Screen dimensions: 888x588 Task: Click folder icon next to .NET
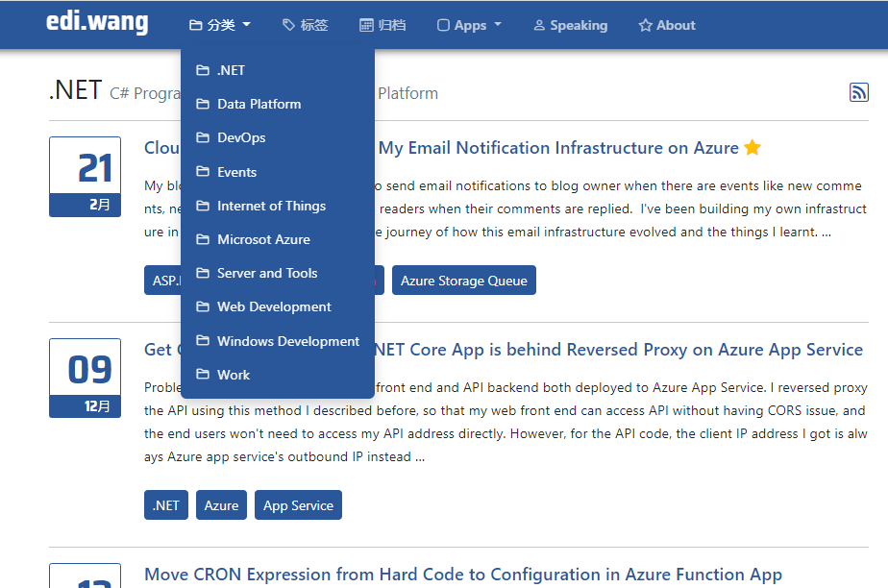point(202,70)
